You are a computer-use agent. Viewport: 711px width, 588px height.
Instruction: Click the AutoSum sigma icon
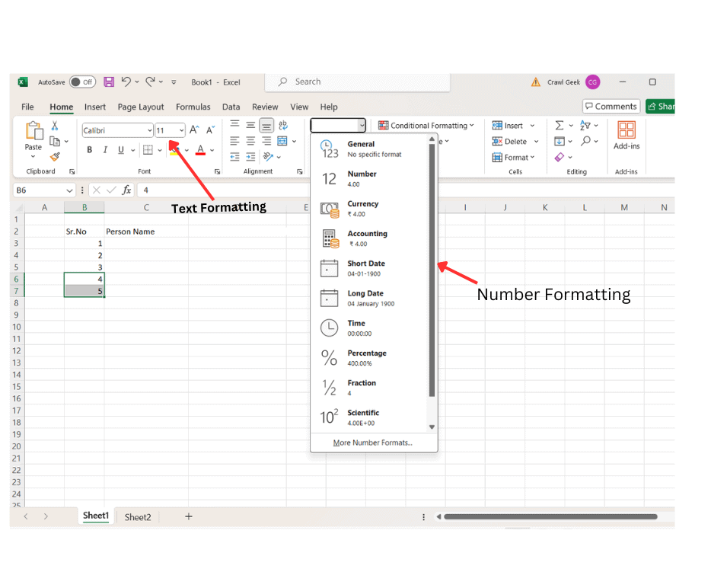560,126
